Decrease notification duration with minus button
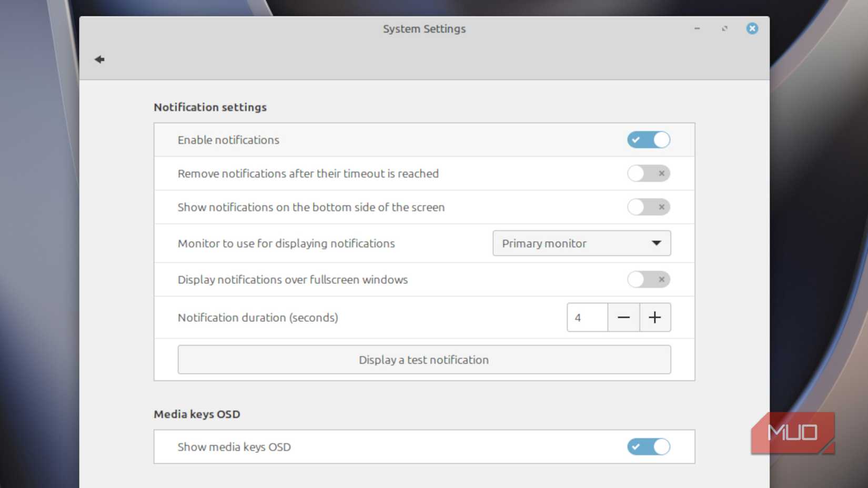 623,318
